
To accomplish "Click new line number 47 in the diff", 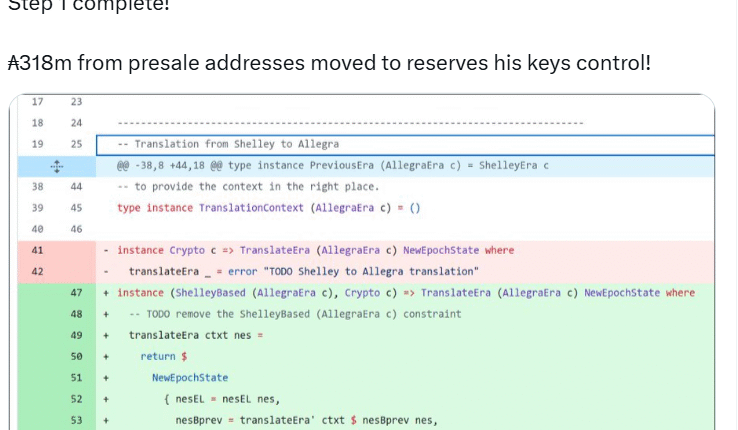I will point(76,293).
